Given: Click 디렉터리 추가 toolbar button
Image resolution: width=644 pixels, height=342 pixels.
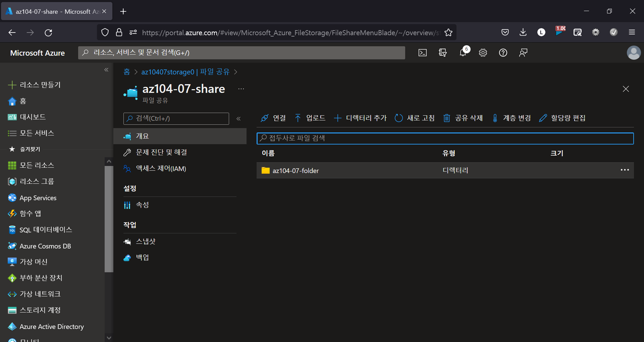Looking at the screenshot, I should [x=360, y=118].
